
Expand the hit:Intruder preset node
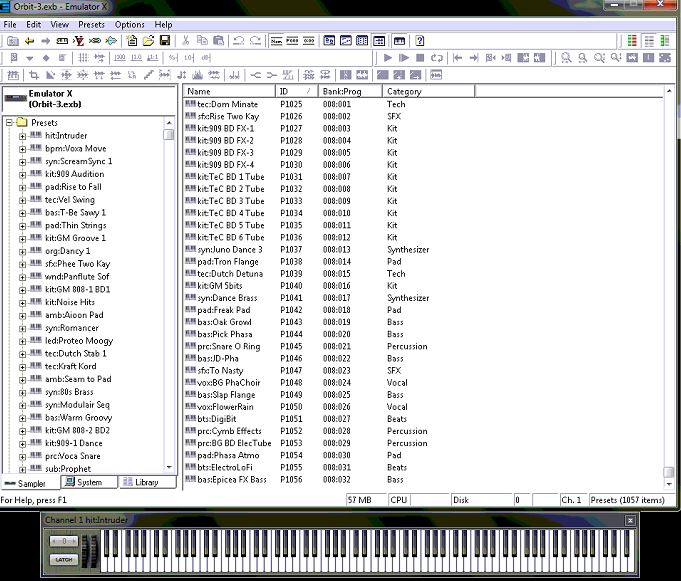click(22, 136)
